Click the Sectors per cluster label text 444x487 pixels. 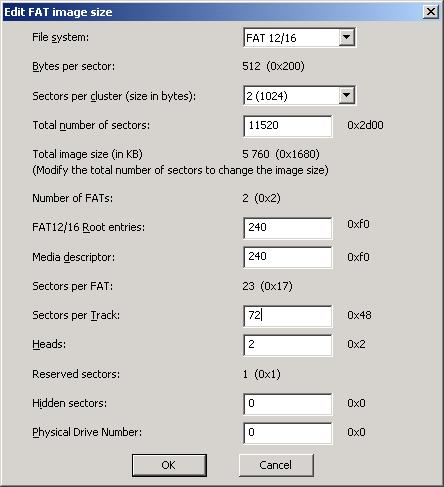pos(114,96)
